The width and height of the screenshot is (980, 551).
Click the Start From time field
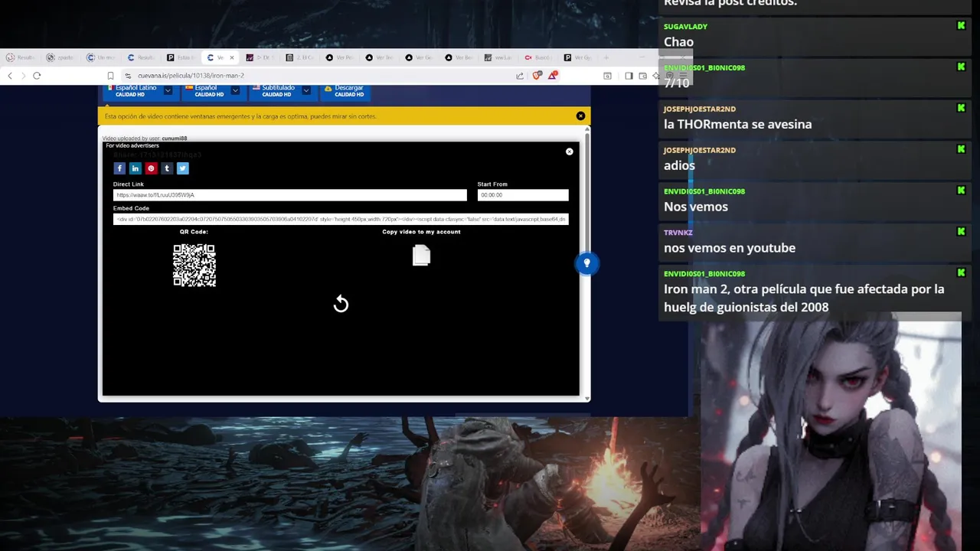pos(523,195)
